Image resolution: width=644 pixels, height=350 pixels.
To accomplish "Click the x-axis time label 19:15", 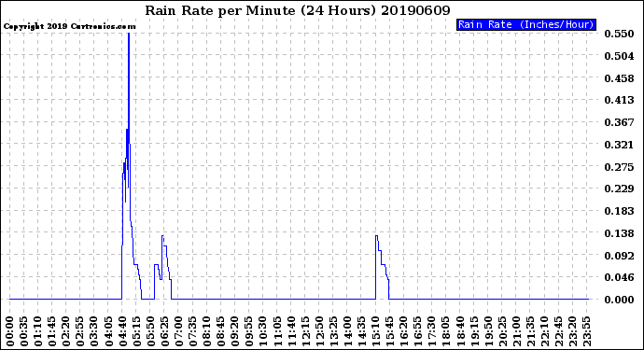I will [474, 331].
